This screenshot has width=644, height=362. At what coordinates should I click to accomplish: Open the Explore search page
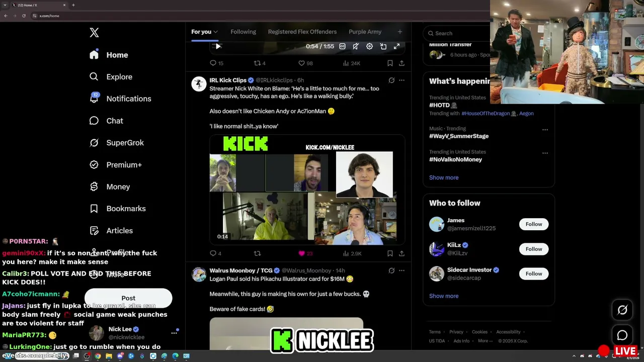click(111, 77)
